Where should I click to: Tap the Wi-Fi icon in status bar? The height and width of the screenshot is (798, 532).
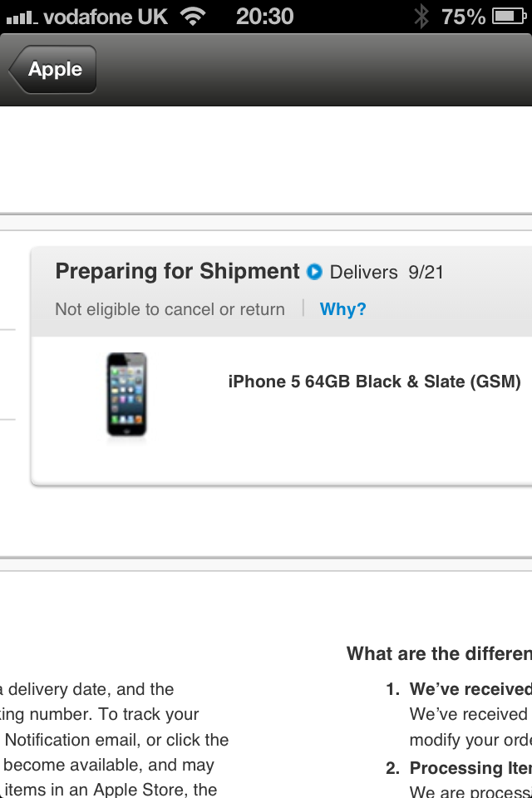tap(193, 16)
